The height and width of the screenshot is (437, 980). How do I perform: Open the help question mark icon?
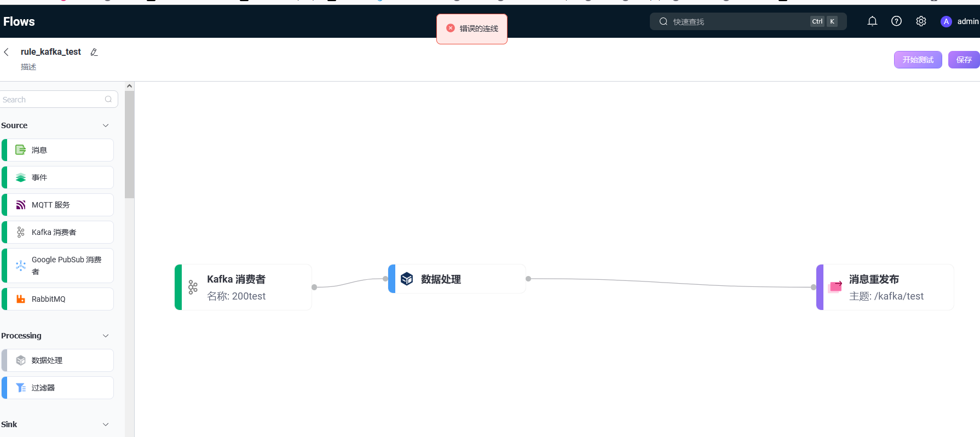click(896, 21)
